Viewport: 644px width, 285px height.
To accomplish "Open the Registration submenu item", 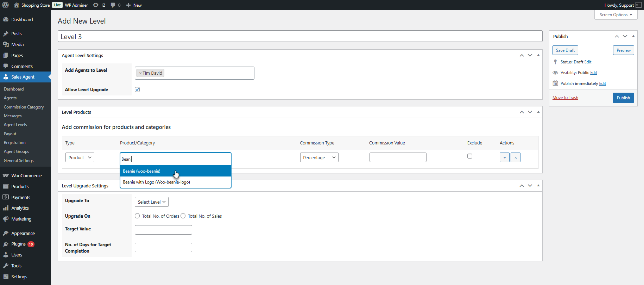I will tap(15, 143).
